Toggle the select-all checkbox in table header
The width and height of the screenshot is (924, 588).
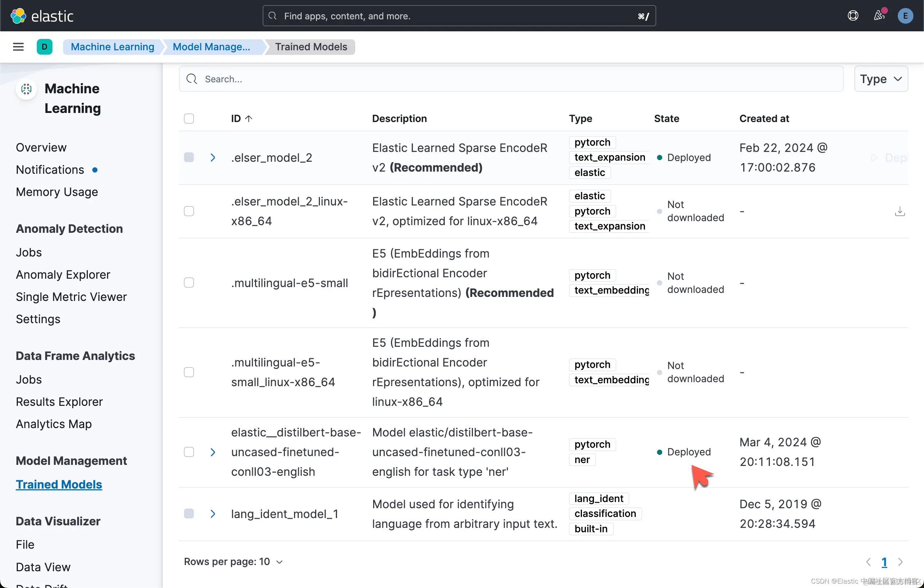[189, 118]
